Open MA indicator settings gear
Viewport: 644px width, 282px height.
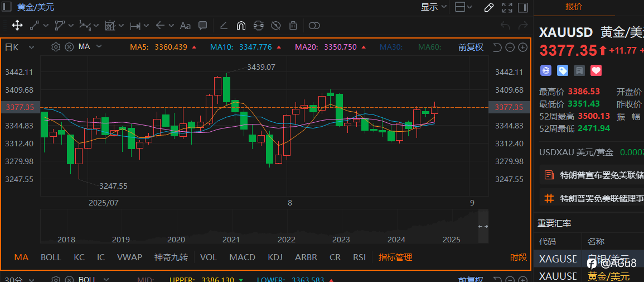(x=56, y=47)
